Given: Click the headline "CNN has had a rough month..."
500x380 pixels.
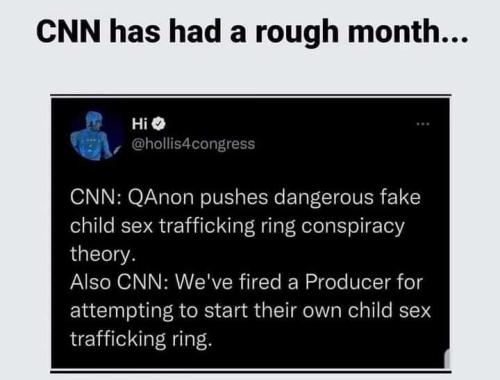Looking at the screenshot, I should [x=252, y=31].
